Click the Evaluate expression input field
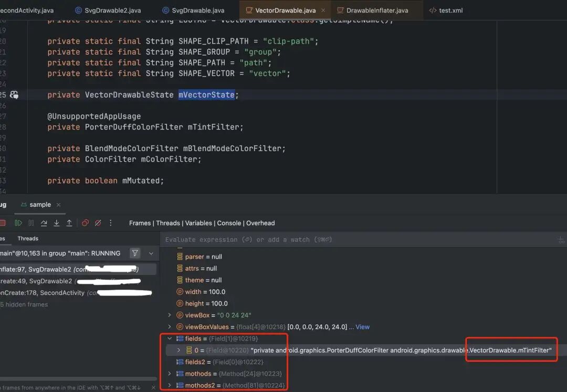 coord(358,239)
